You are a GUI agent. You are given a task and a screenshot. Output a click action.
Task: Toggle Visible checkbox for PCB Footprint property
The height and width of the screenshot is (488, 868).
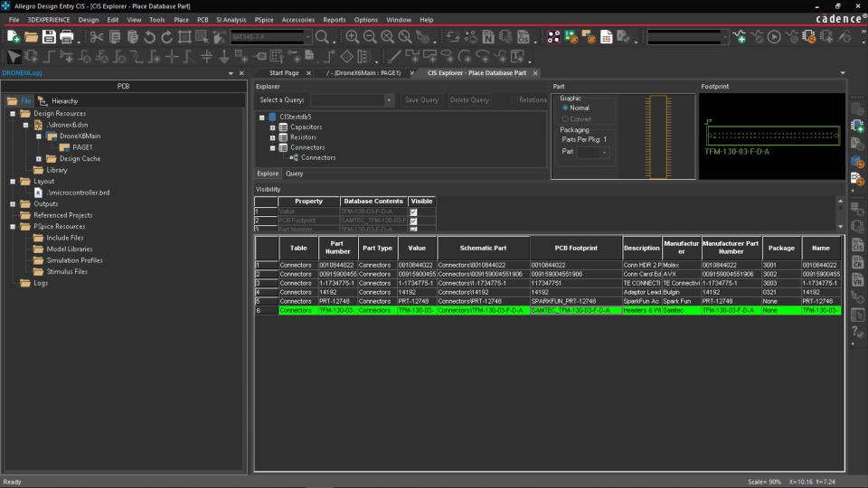[x=413, y=221]
